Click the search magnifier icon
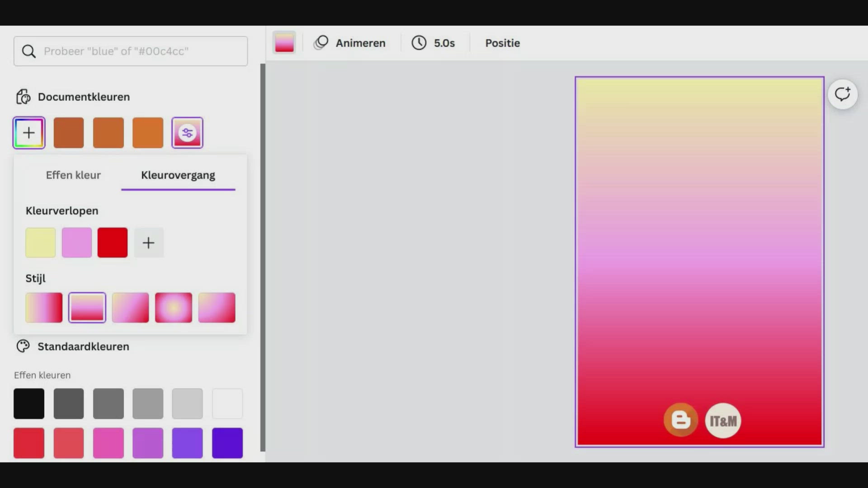Screen dimensions: 868x488 pos(29,52)
